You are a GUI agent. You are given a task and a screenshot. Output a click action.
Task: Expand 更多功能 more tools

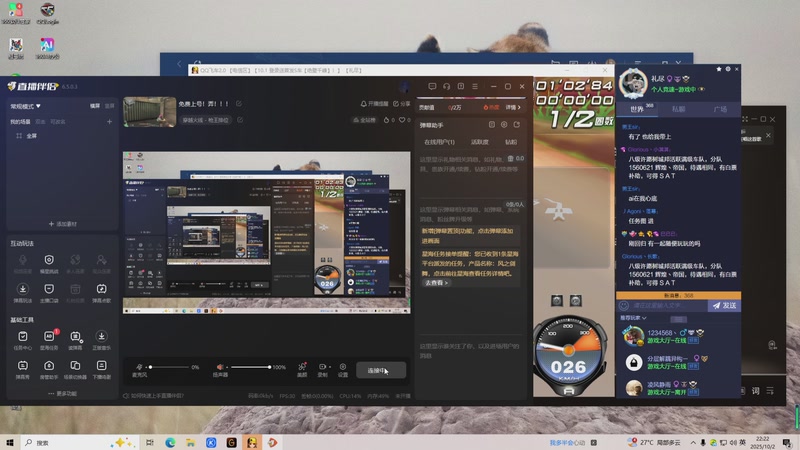[63, 393]
